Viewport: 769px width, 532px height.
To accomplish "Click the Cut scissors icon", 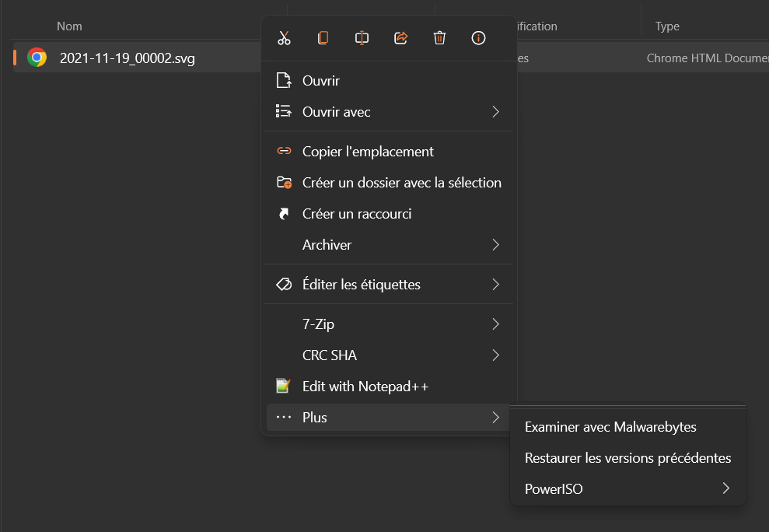I will point(284,37).
